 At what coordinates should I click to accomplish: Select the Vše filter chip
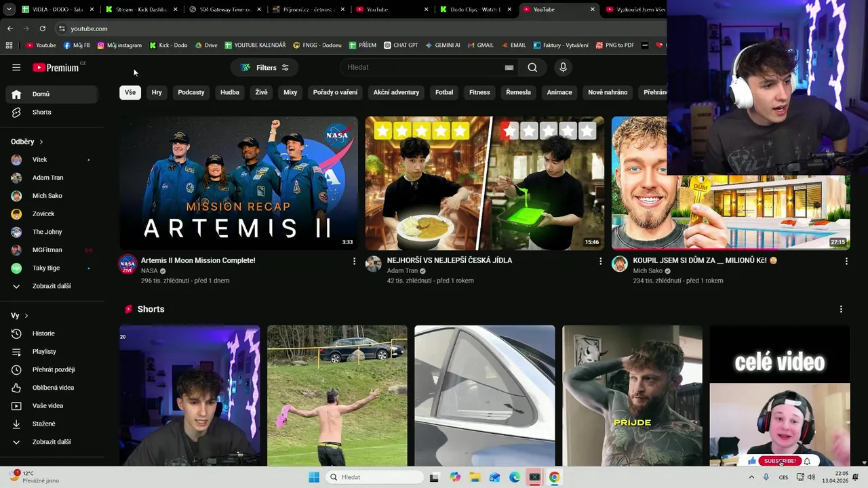point(130,92)
